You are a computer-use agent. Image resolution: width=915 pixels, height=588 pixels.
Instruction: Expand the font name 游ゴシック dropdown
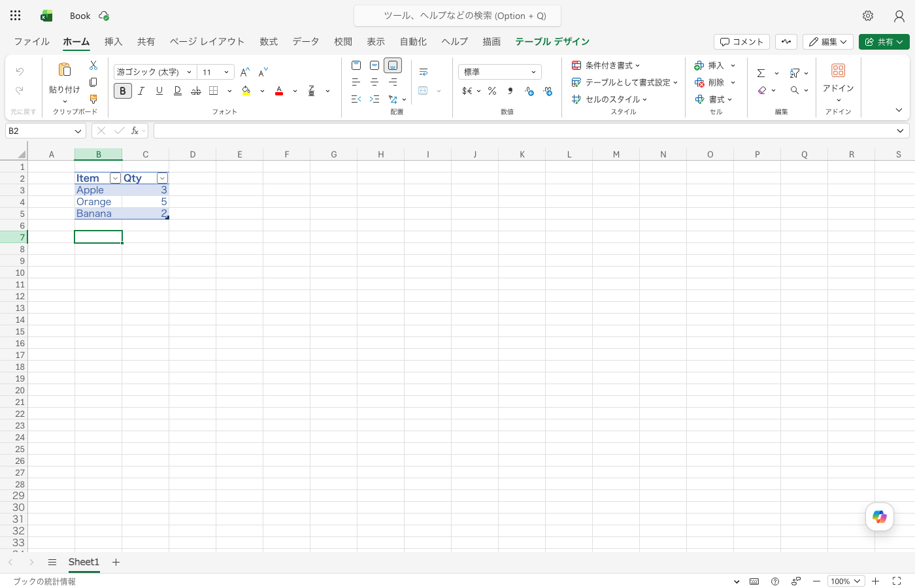point(189,72)
